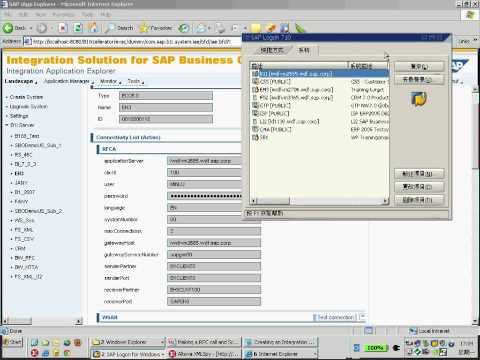Click the Logon (L) button in SAP Logon

tap(419, 67)
